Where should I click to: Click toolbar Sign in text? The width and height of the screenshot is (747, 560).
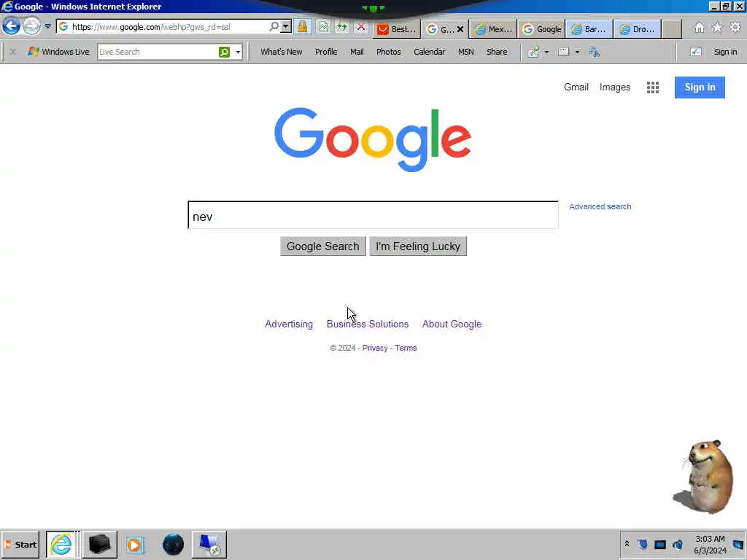(725, 52)
